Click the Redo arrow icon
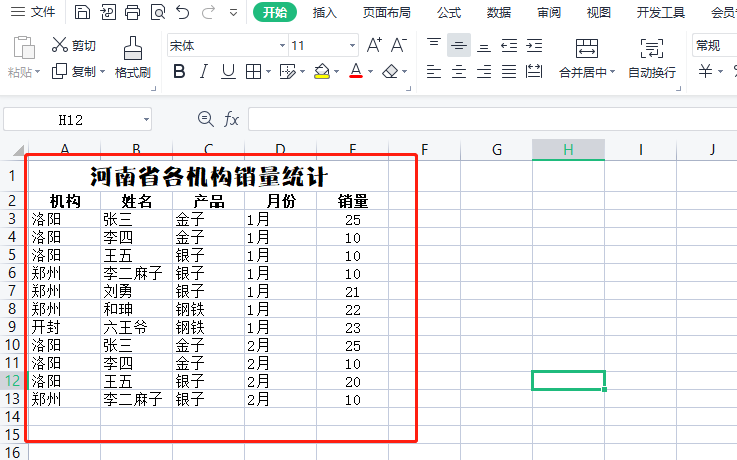This screenshot has height=460, width=737. pyautogui.click(x=208, y=12)
